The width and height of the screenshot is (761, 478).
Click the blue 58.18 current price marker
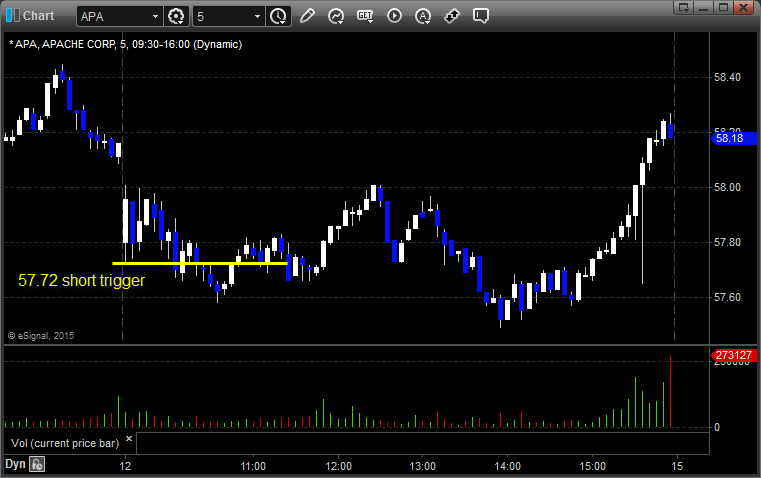point(734,138)
